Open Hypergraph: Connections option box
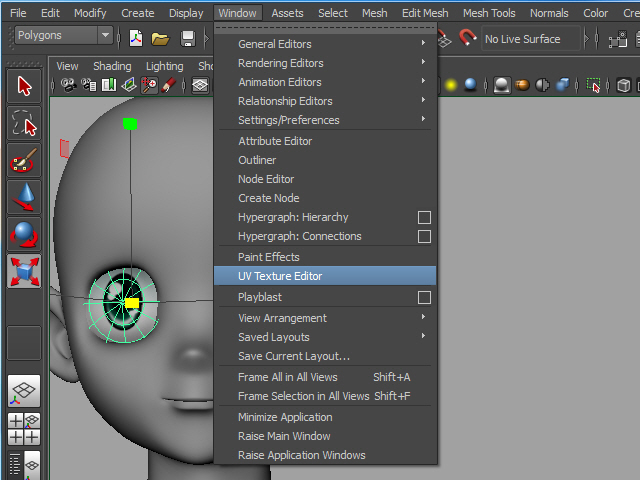Viewport: 640px width, 480px height. click(x=424, y=236)
